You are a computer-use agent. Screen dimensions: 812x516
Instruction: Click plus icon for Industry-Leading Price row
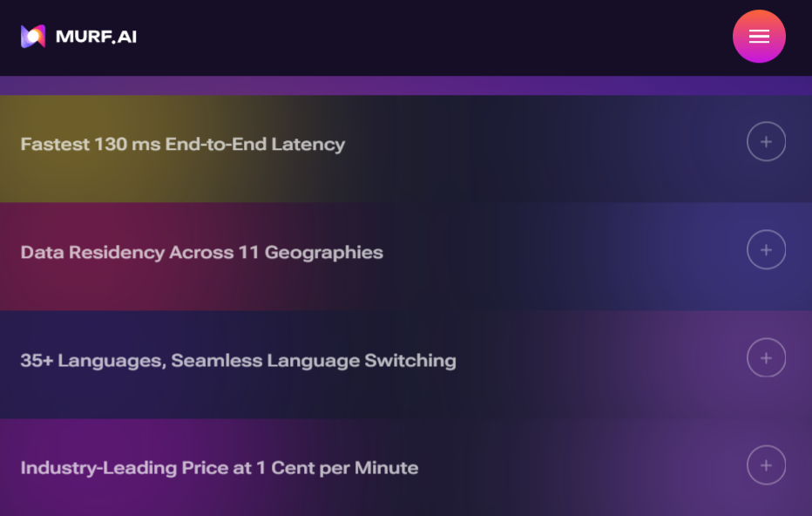766,465
